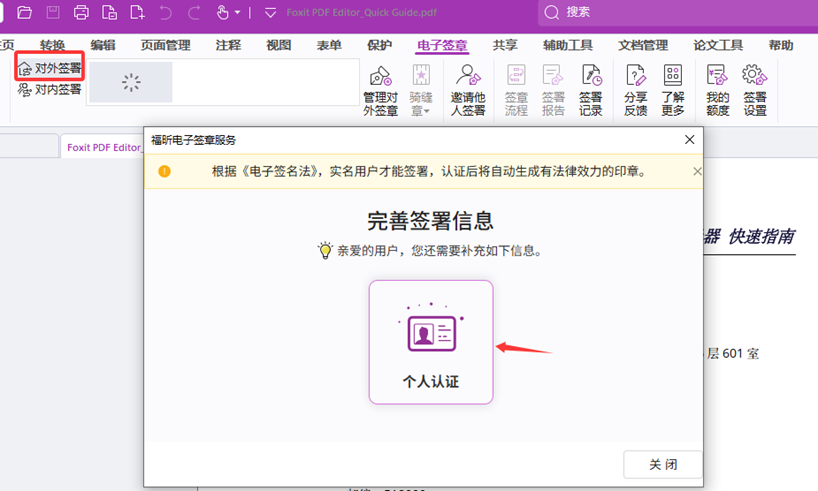Viewport: 818px width, 491px height.
Task: Expand the quick access toolbar customize arrow
Action: (270, 13)
